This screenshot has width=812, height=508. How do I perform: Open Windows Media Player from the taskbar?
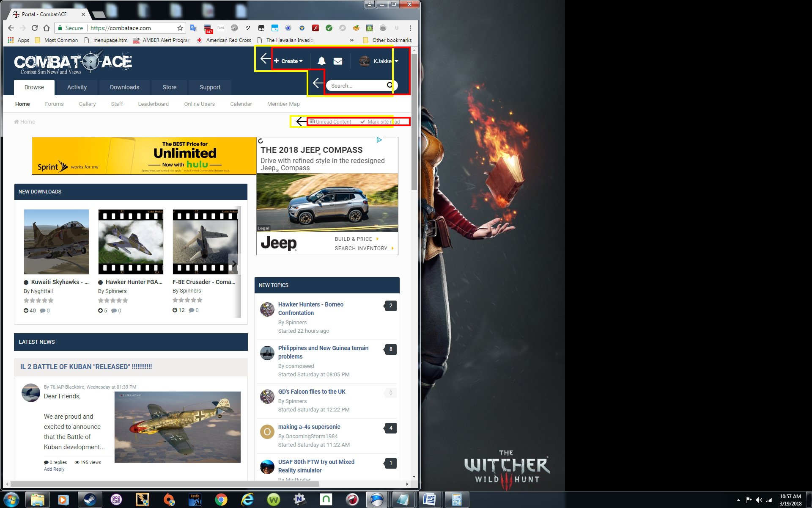coord(63,500)
